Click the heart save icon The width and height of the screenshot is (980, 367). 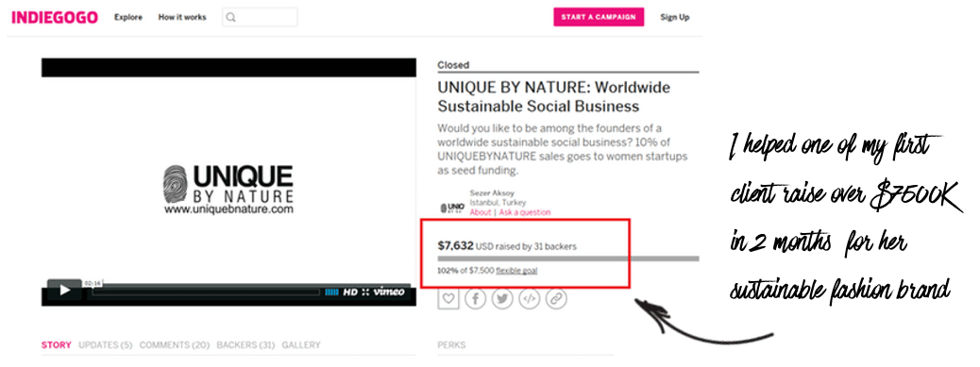pos(448,299)
